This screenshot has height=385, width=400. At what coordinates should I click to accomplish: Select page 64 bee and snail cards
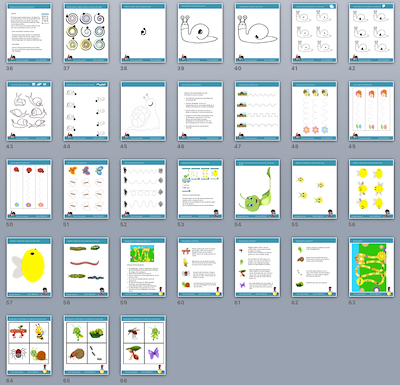[x=29, y=345]
